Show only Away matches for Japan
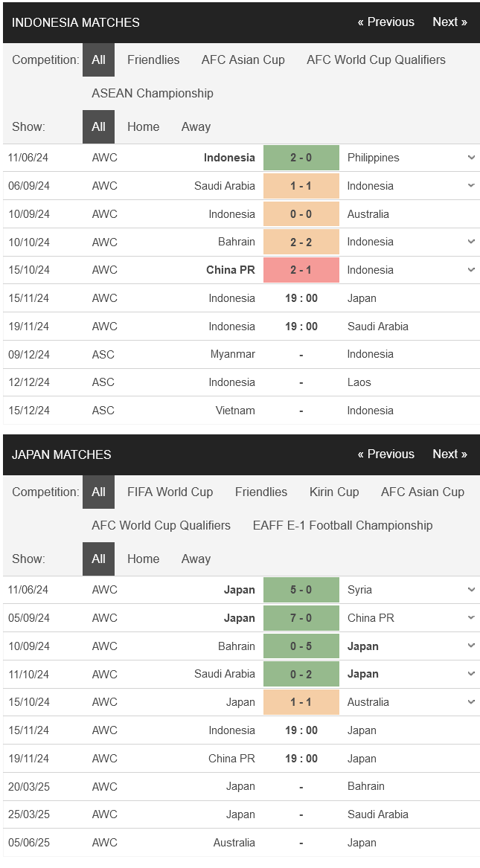 point(196,559)
